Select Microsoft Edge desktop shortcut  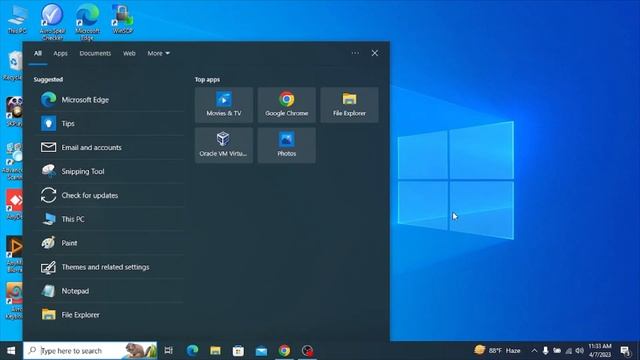point(87,22)
